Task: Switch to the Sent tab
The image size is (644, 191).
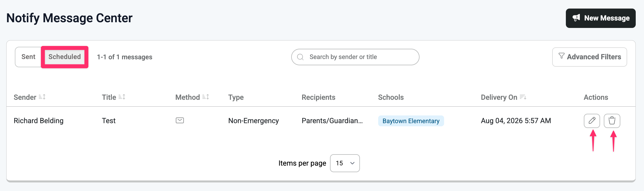Action: click(29, 57)
